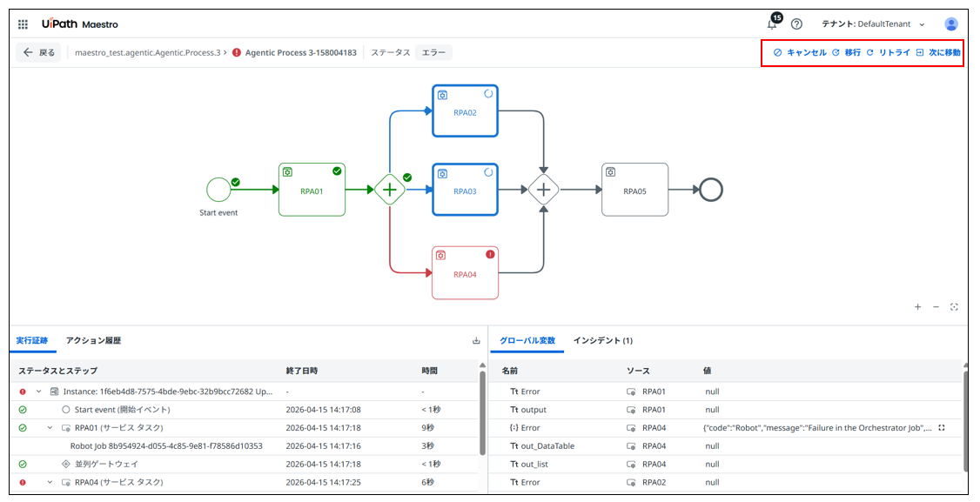Viewport: 980px width, 502px height.
Task: Go back with the 戻る button
Action: click(39, 53)
